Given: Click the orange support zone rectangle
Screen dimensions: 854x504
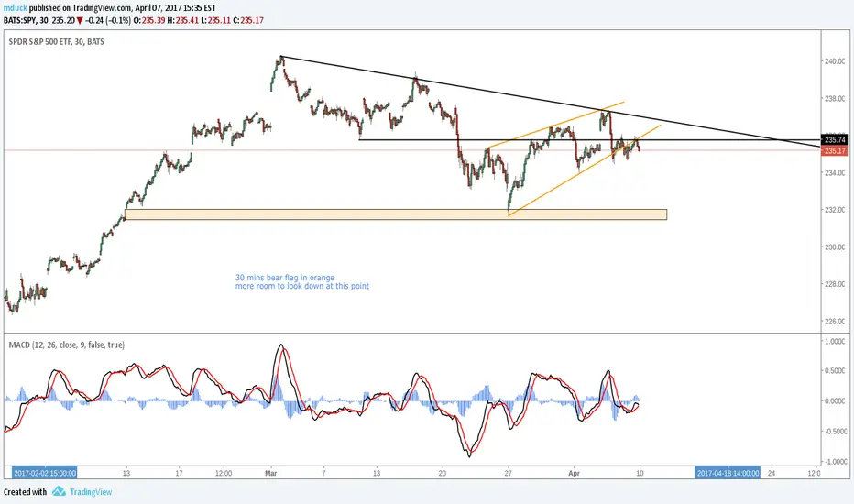Looking at the screenshot, I should coord(396,214).
